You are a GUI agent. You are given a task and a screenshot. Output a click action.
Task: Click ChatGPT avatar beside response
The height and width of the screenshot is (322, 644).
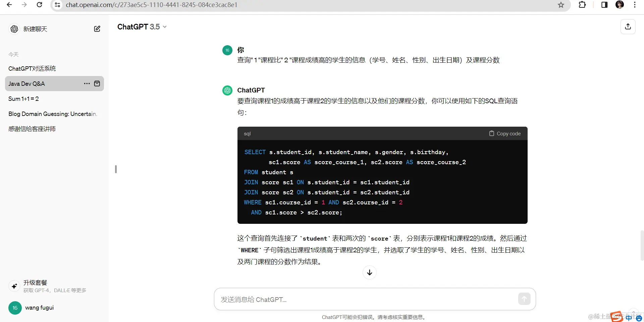point(227,90)
